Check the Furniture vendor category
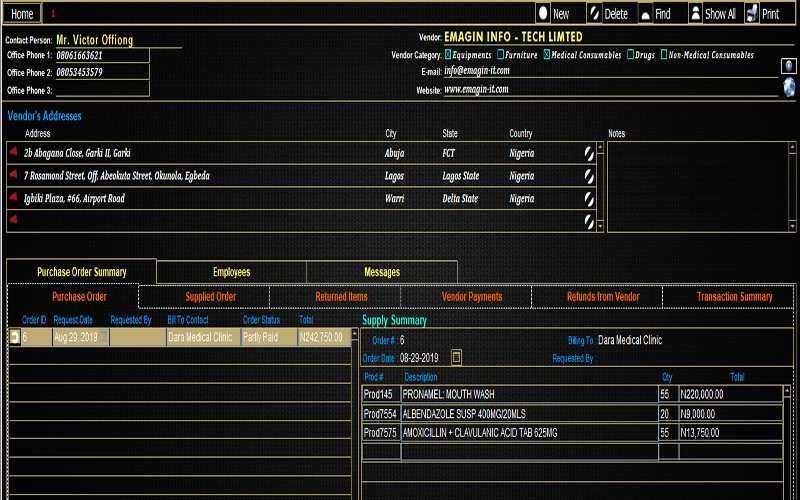 (x=501, y=55)
